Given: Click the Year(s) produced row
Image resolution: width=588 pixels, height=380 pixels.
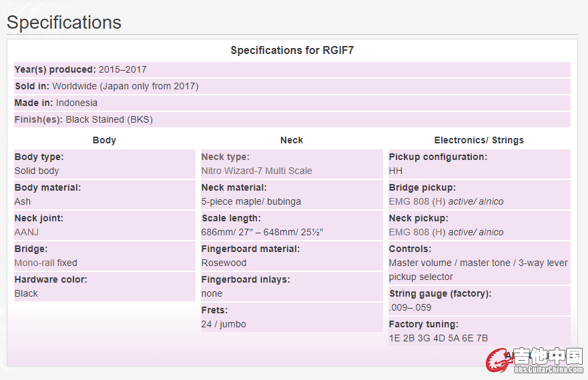Looking at the screenshot, I should (x=81, y=69).
